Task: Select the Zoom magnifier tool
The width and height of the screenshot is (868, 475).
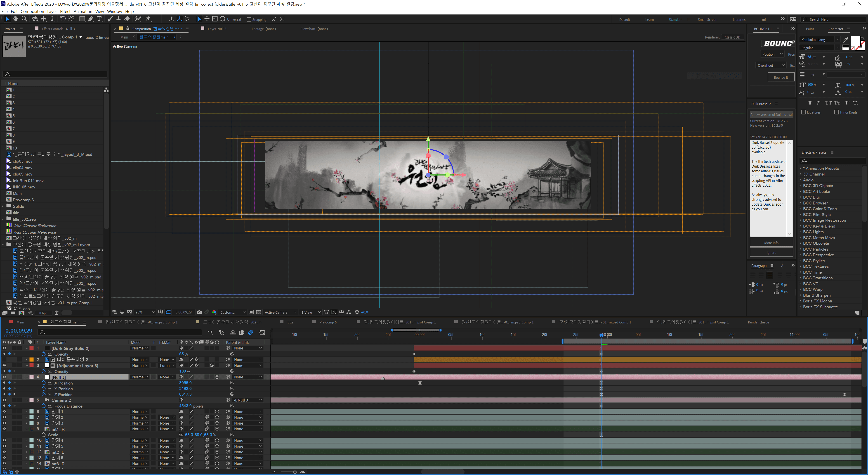Action: pos(24,19)
